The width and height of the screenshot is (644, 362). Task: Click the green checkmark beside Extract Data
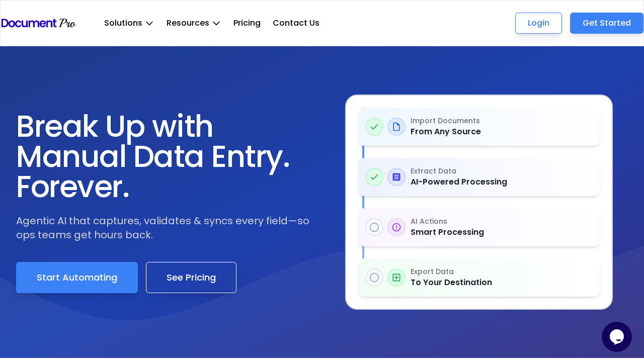pyautogui.click(x=374, y=177)
